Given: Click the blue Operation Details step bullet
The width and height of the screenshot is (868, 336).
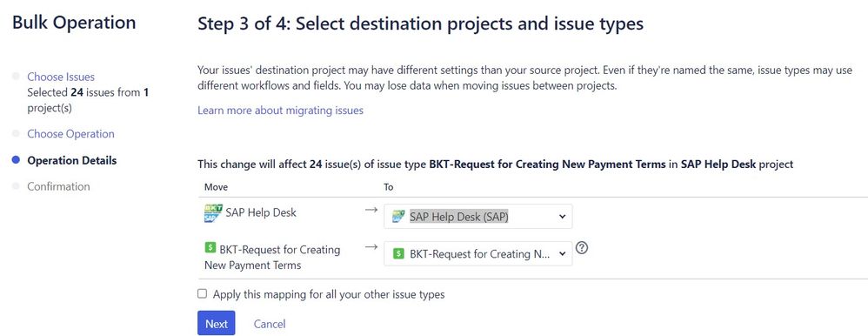Looking at the screenshot, I should point(16,160).
